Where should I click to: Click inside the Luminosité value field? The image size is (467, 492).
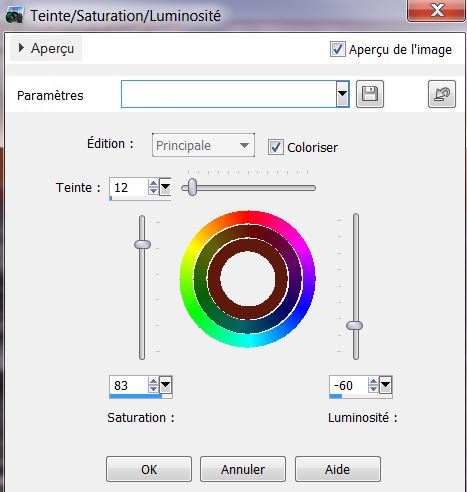[349, 386]
